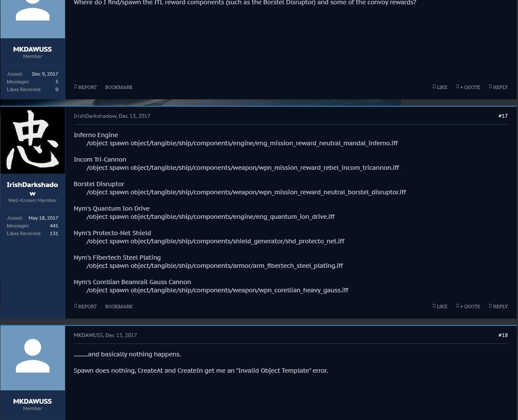The image size is (518, 420).
Task: Select "Nym's Fibertech Steel Plating" heading
Action: (117, 258)
